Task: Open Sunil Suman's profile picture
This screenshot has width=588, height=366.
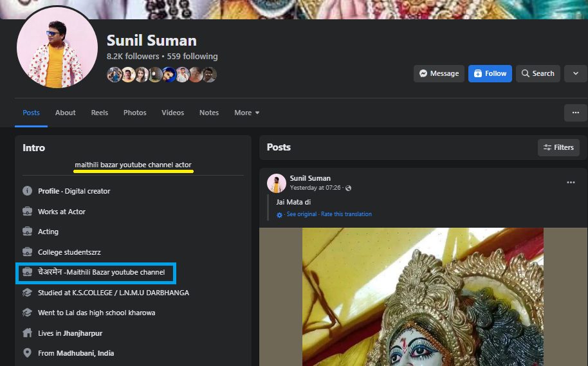Action: (x=57, y=48)
